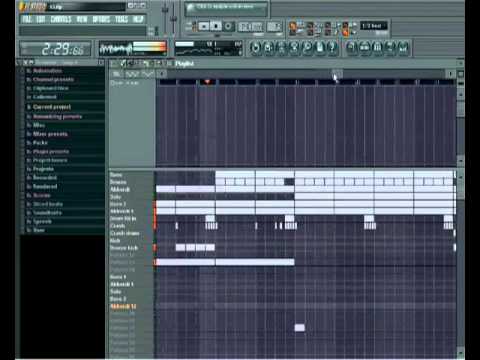This screenshot has height=360, width=480.
Task: Toggle the pattern/song mode switch
Action: click(x=193, y=27)
